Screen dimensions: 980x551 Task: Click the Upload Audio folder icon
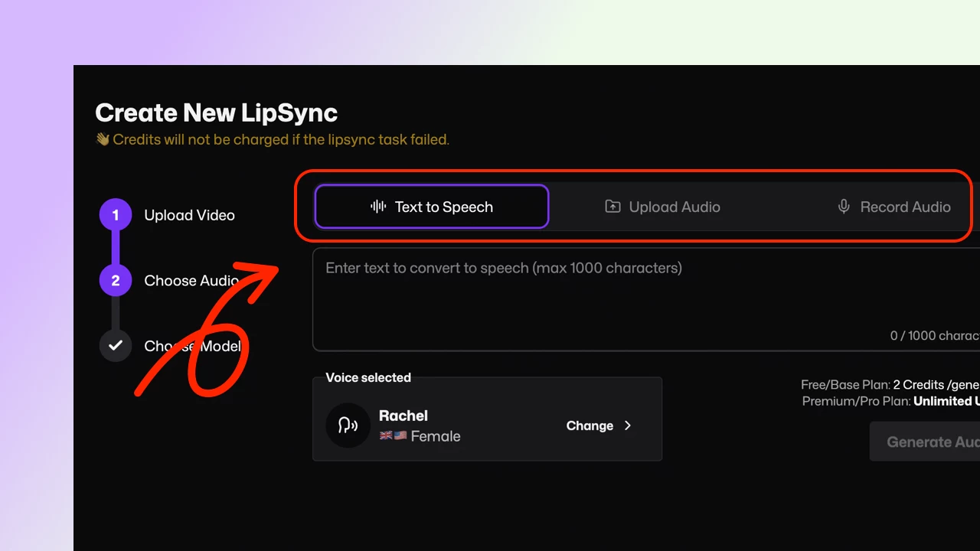[612, 207]
